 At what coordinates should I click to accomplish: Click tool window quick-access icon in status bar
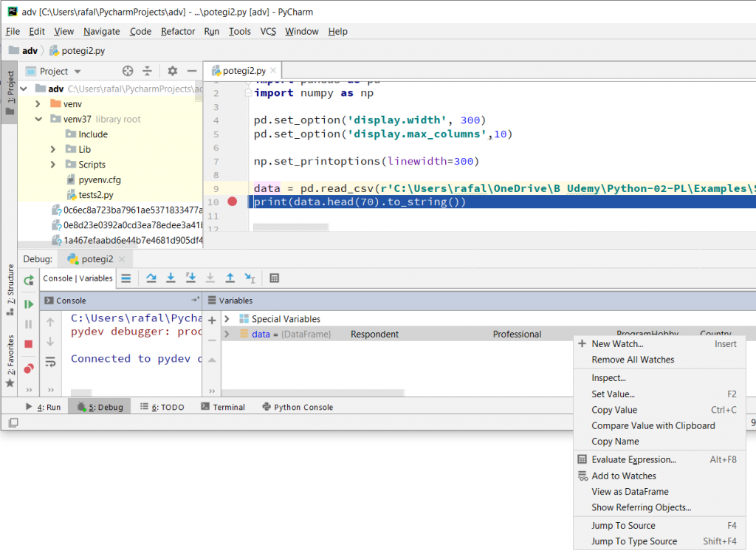point(13,422)
